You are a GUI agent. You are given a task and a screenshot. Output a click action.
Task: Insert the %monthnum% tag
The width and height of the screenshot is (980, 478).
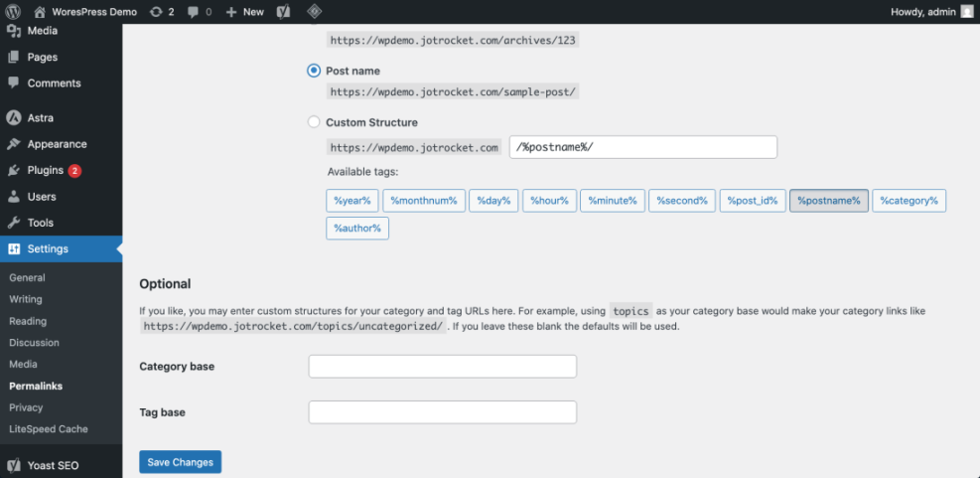(x=424, y=201)
